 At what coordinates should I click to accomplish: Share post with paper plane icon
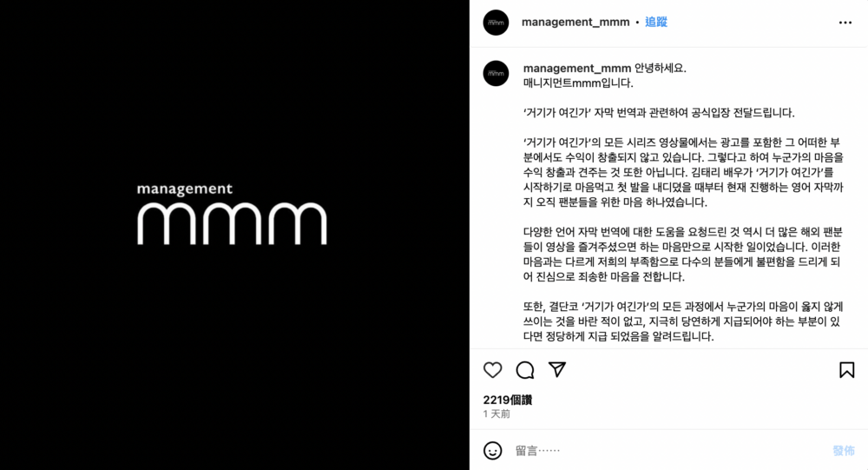pos(557,369)
